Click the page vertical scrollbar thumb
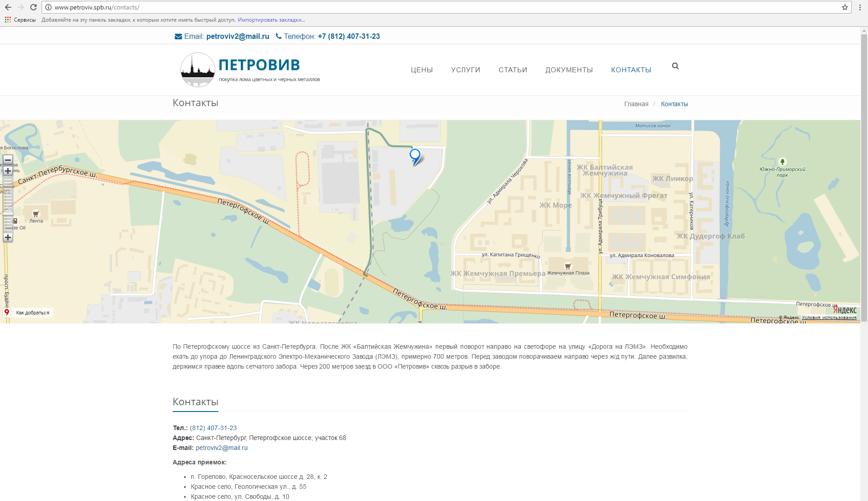Screen dimensions: 868x501 (864, 178)
